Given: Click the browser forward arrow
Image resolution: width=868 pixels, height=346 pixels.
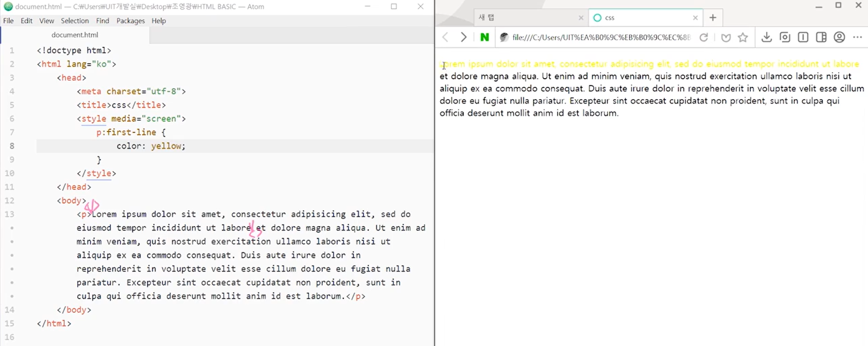Looking at the screenshot, I should pos(464,37).
